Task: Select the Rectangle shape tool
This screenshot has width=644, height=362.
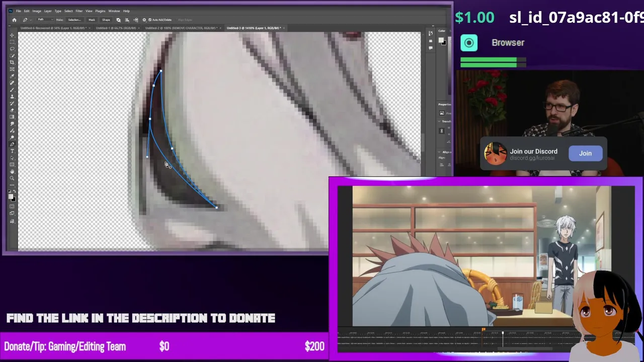Action: pos(12,164)
